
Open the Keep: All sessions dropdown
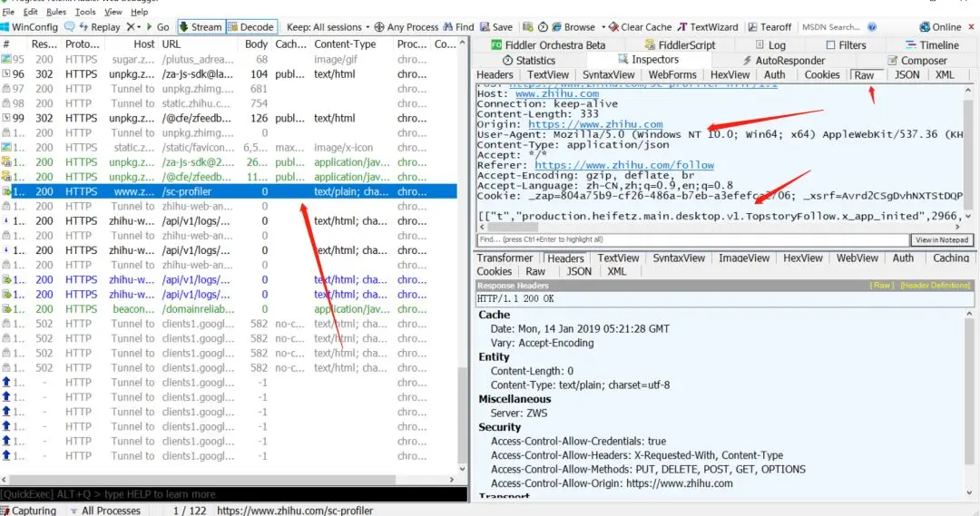(x=328, y=27)
